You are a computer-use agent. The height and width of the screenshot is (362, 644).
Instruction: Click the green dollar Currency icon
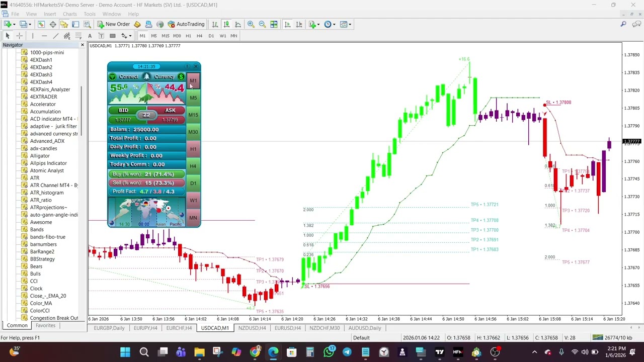pyautogui.click(x=181, y=77)
